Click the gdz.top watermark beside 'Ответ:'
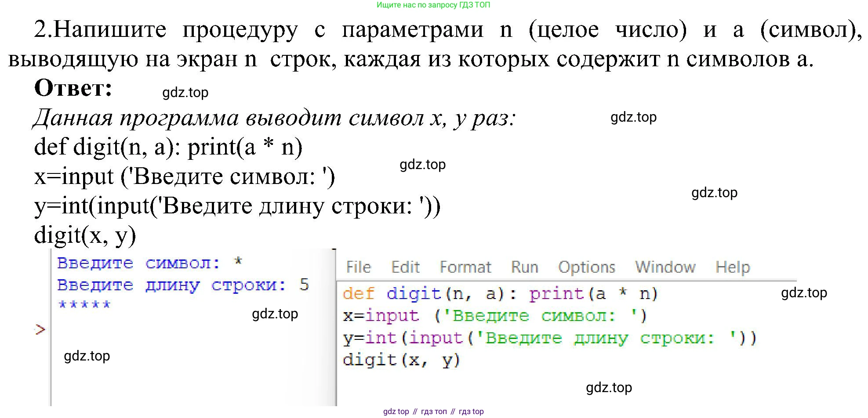This screenshot has width=868, height=418. (185, 93)
